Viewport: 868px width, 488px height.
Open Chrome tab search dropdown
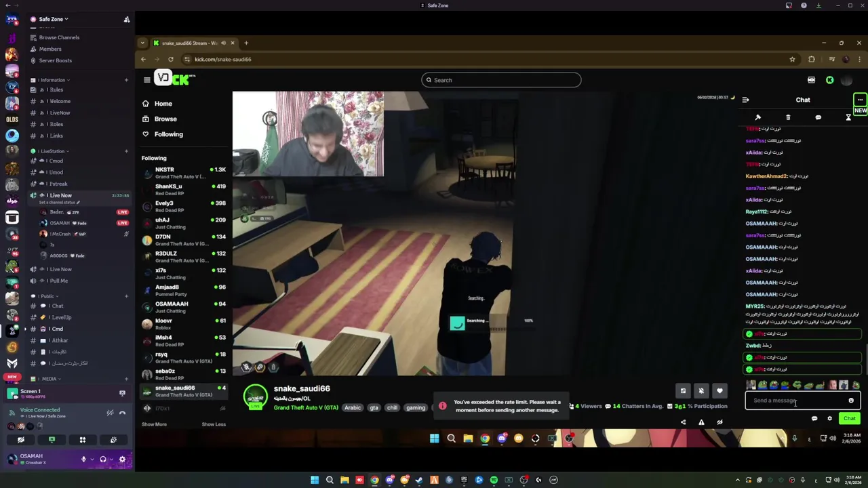[x=142, y=43]
